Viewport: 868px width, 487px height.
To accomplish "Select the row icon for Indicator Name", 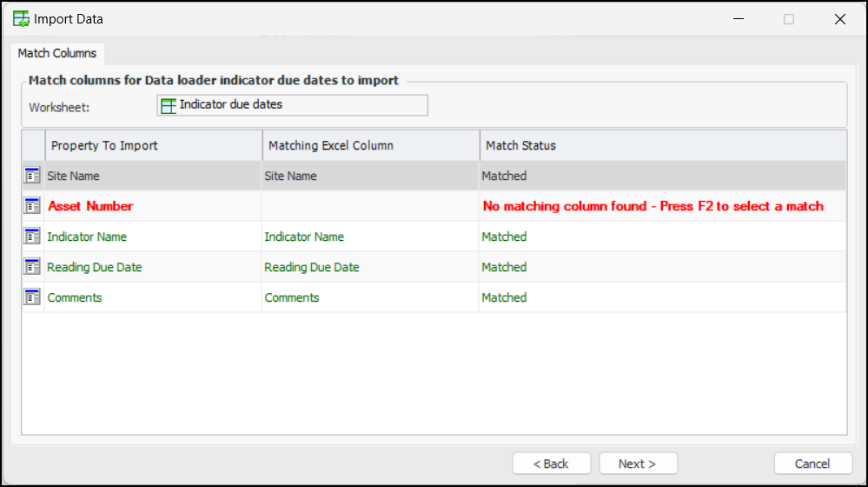I will click(x=33, y=237).
